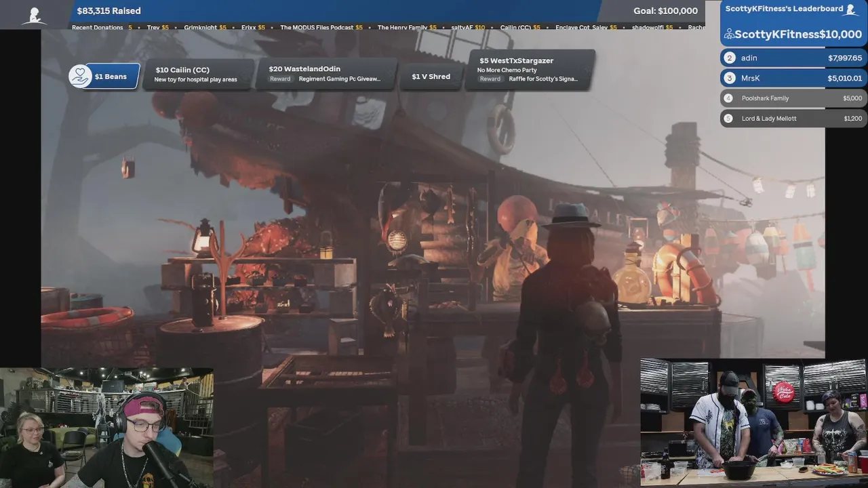Image resolution: width=868 pixels, height=488 pixels.
Task: Click Reward tag on WestTxStargazer card
Action: (490, 79)
